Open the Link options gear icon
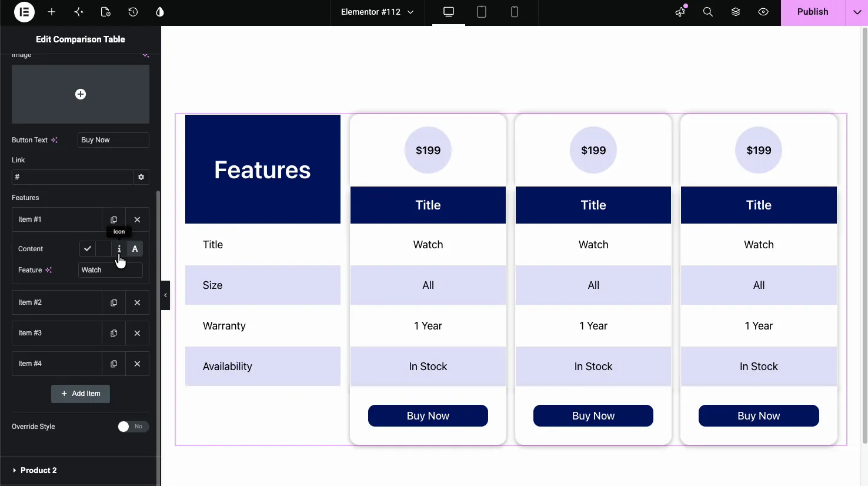The image size is (868, 486). pyautogui.click(x=141, y=177)
